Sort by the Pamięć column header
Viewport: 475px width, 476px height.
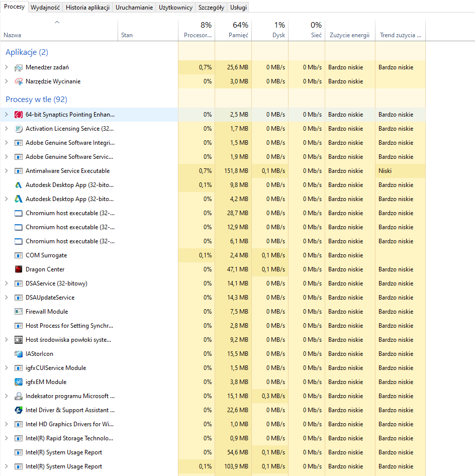[x=233, y=30]
